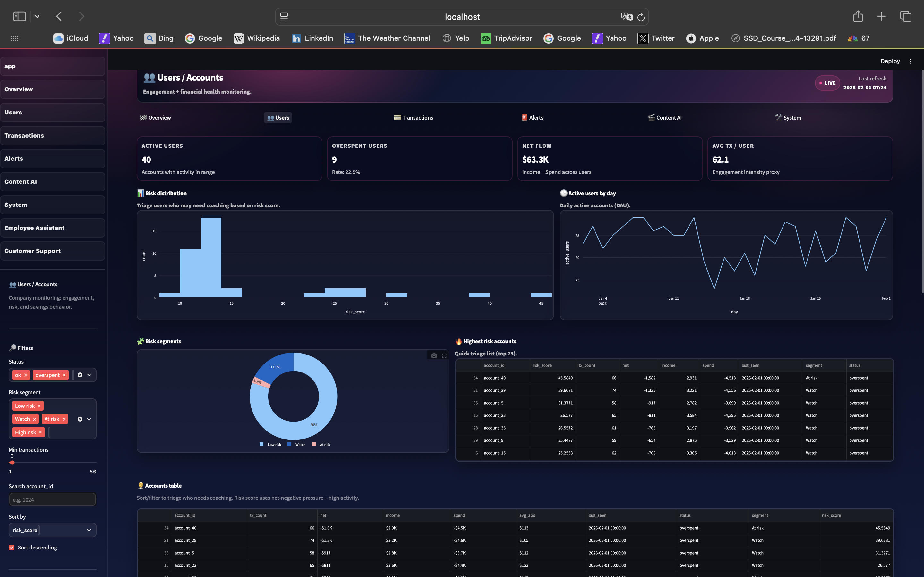Open Safari tab overview icon
Viewport: 924px width, 577px height.
click(906, 16)
